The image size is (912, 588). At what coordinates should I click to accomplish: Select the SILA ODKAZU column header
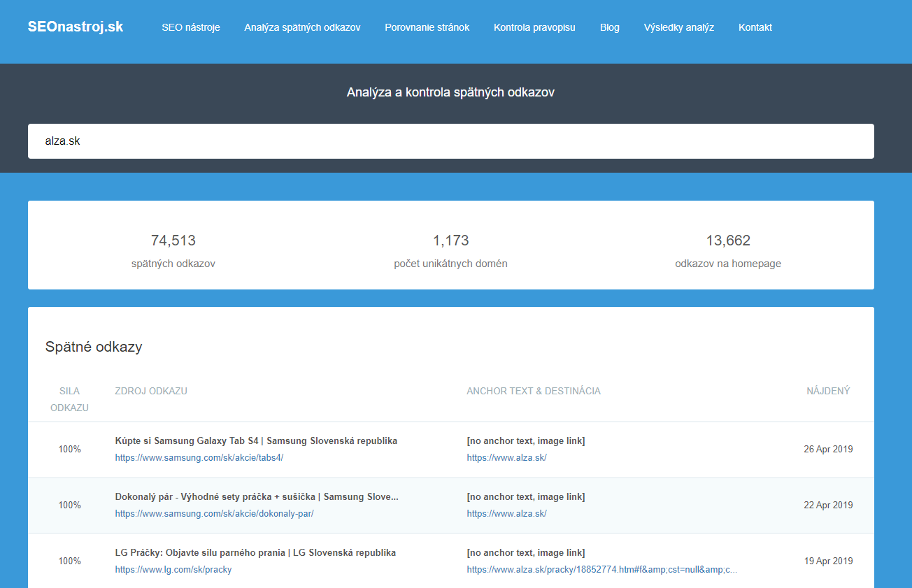[70, 399]
